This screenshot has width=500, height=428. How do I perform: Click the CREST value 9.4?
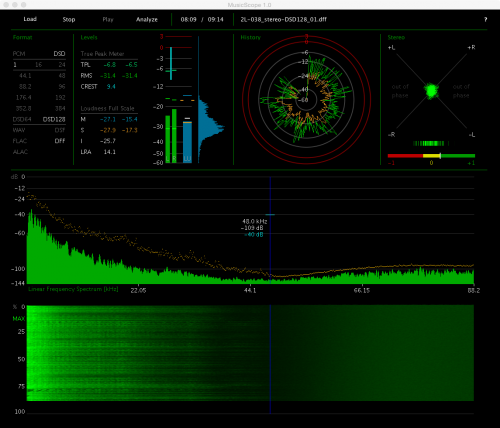[x=111, y=87]
